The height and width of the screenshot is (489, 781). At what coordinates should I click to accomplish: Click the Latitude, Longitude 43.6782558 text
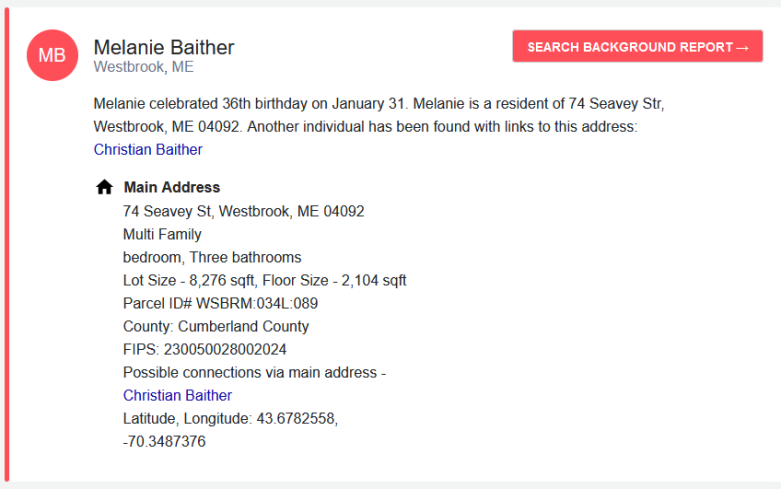[231, 418]
